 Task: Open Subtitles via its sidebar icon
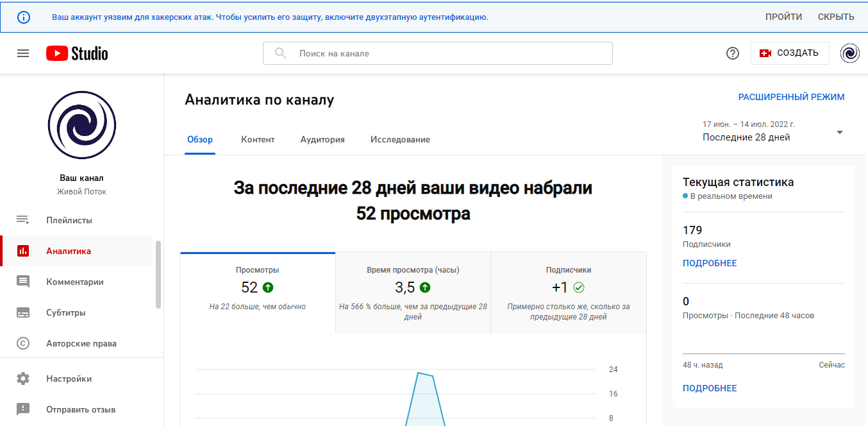coord(23,312)
